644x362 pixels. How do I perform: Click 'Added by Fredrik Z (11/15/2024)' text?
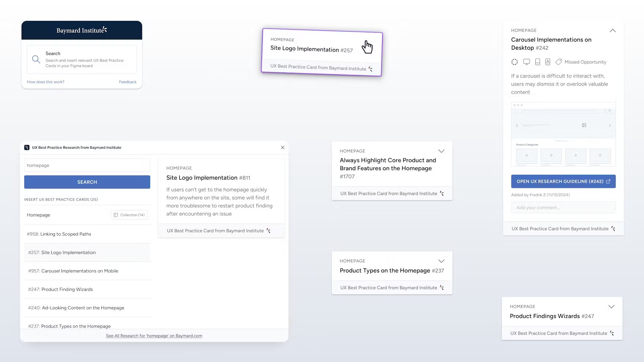[x=540, y=195]
